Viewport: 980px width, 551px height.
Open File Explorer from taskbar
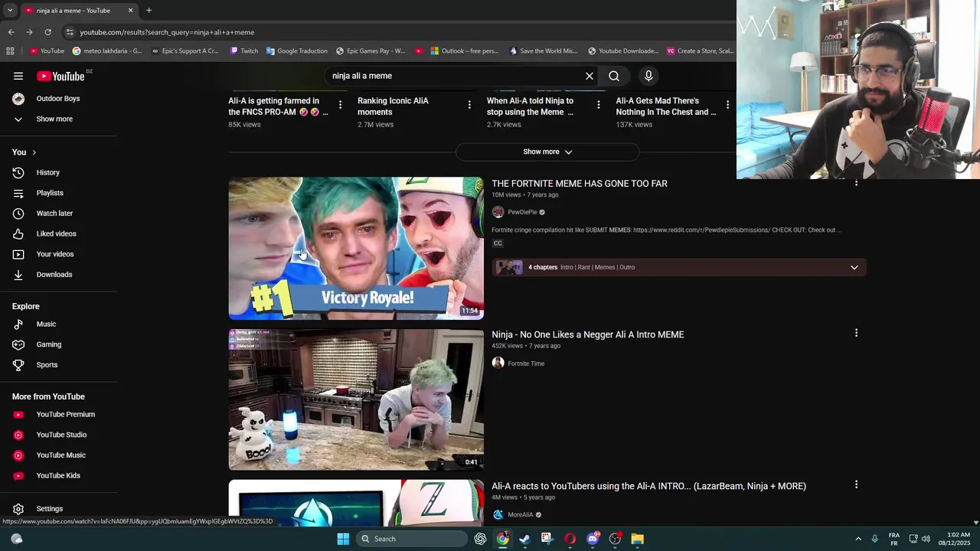click(x=637, y=539)
